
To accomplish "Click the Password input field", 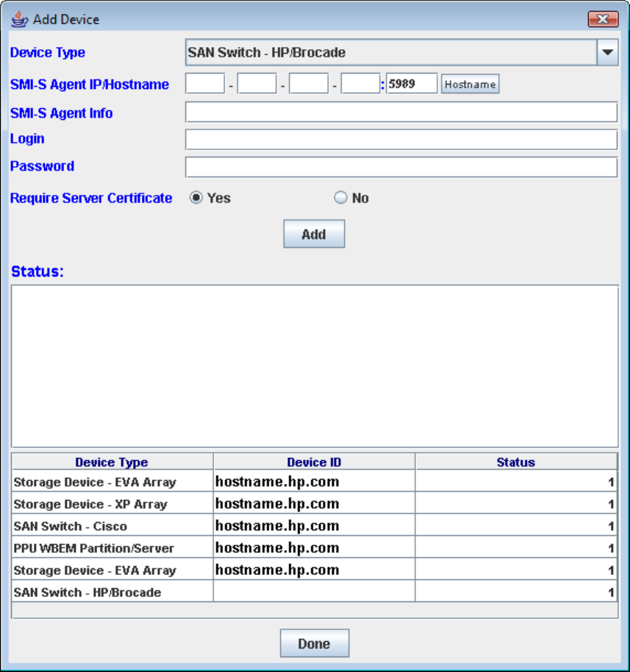I will pos(401,167).
